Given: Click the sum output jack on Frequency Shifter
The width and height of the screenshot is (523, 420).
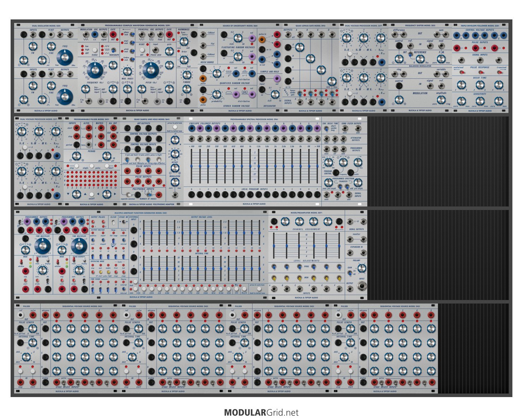Looking at the screenshot, I should [441, 35].
